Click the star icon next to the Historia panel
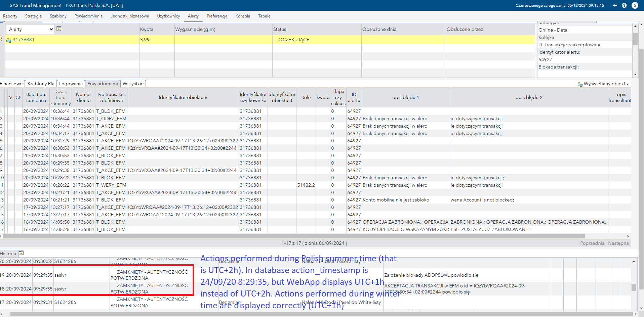644x317 pixels. (x=21, y=253)
